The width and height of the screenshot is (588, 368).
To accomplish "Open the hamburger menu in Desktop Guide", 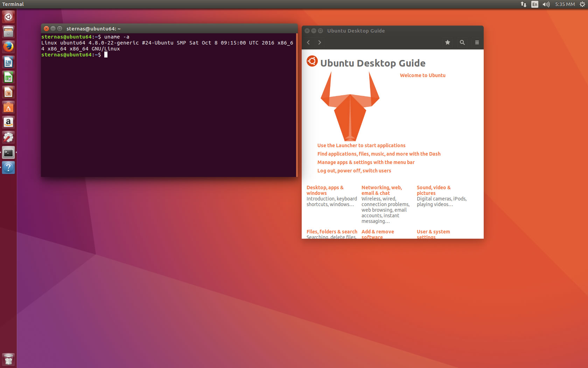I will 477,42.
